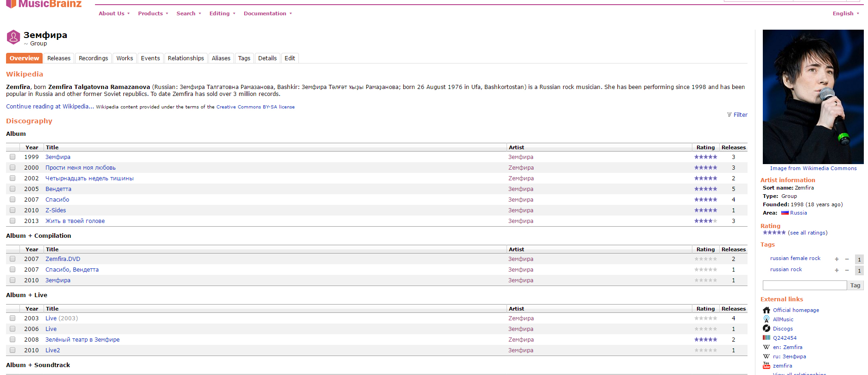Click the Tag submit button

point(855,286)
